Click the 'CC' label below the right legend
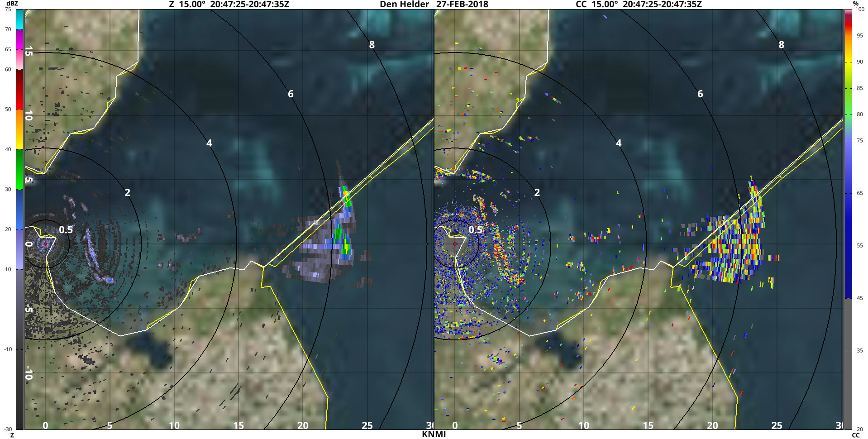Screen dimensions: 868x439 pyautogui.click(x=855, y=435)
